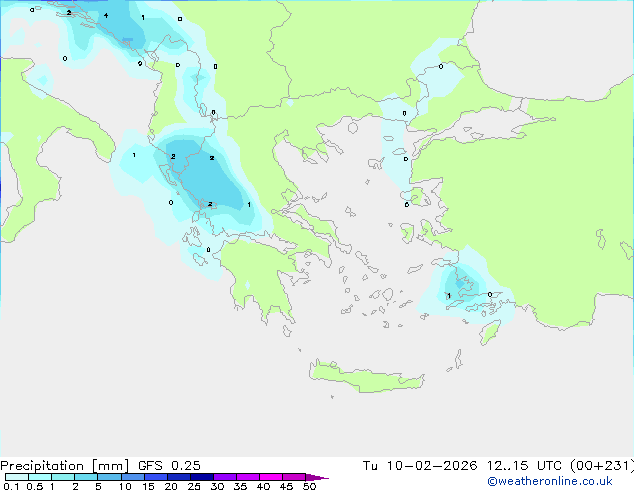Click the 45–50 mm legend swatch

pyautogui.click(x=294, y=477)
